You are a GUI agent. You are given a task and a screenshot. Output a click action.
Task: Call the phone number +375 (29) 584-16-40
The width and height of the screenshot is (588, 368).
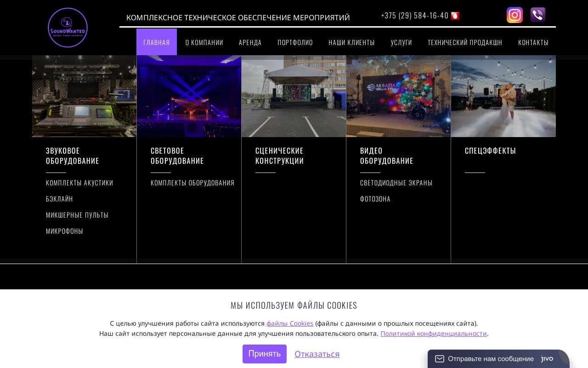[415, 16]
